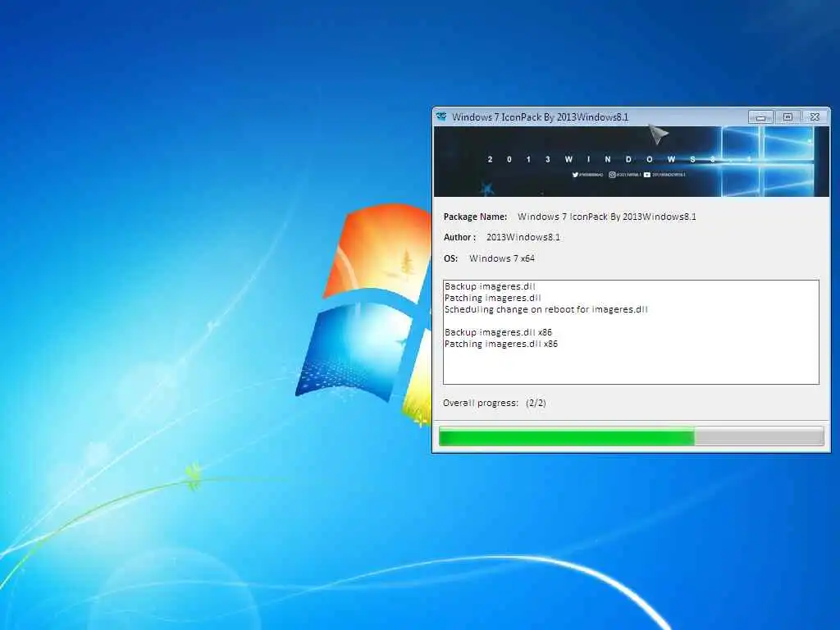
Task: Click the log line 'Patching imageres.dll'
Action: [493, 298]
